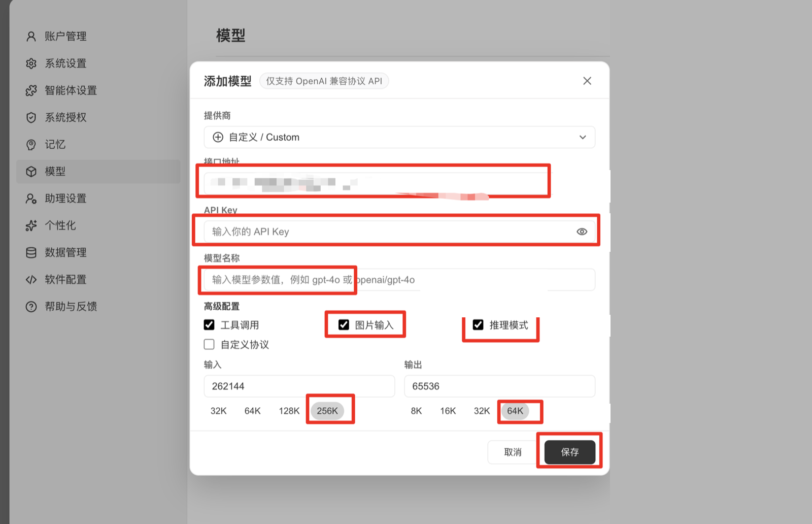Click the system settings gear icon
The width and height of the screenshot is (812, 524).
[x=31, y=63]
